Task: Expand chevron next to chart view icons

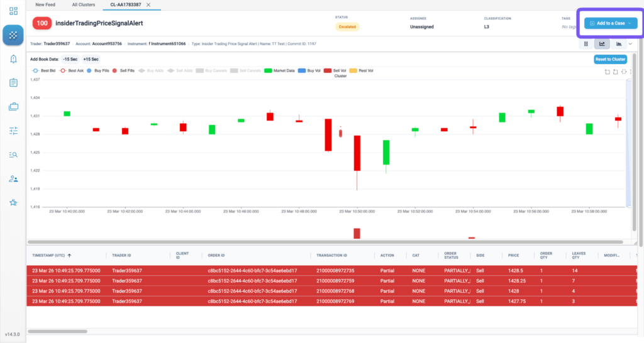Action: click(630, 44)
